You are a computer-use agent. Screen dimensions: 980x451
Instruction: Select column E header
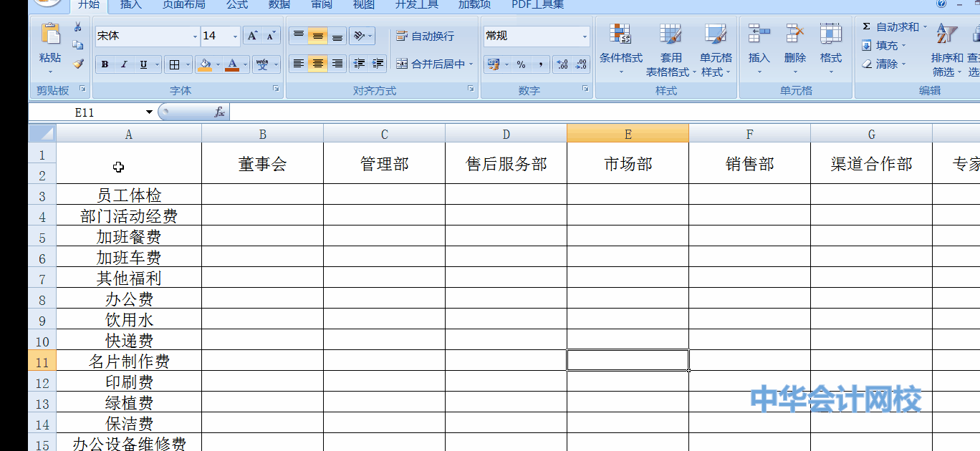pyautogui.click(x=628, y=134)
